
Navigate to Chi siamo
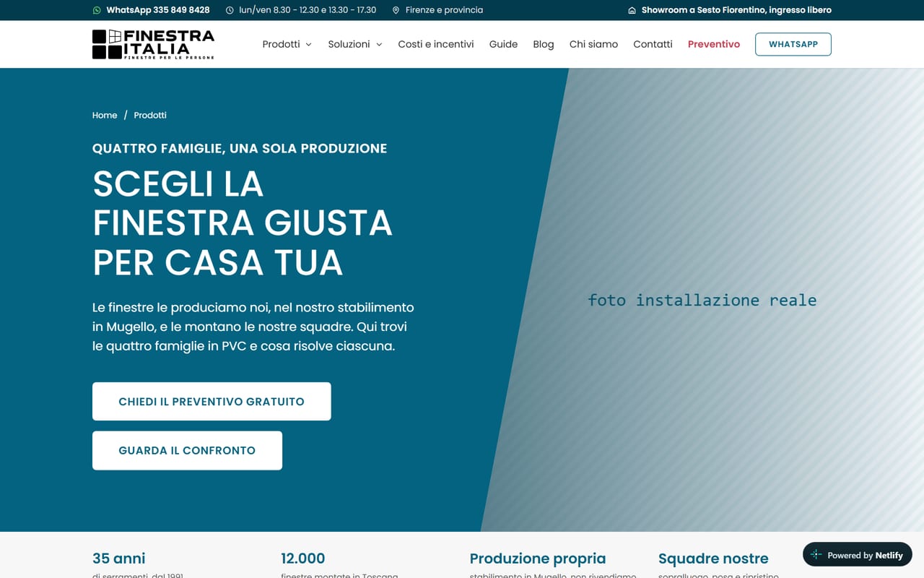coord(593,44)
